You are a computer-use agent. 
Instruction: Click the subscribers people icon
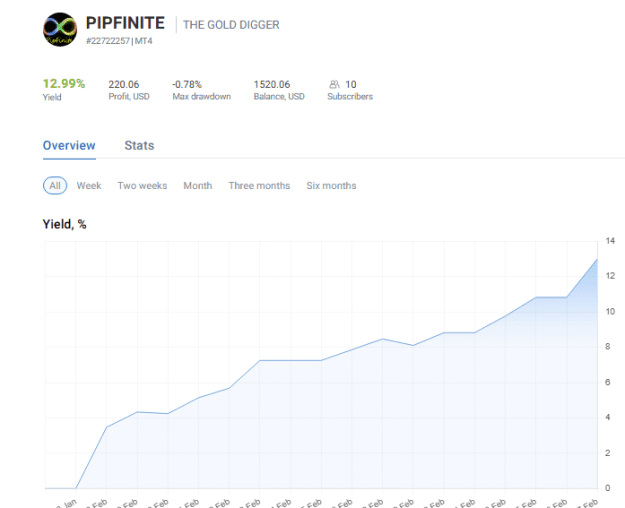pyautogui.click(x=334, y=84)
